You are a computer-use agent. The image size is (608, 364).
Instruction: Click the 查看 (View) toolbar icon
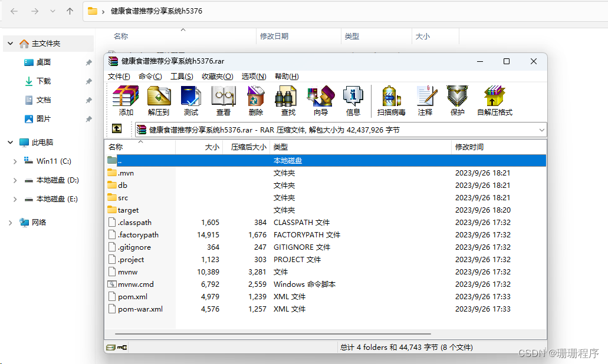224,96
